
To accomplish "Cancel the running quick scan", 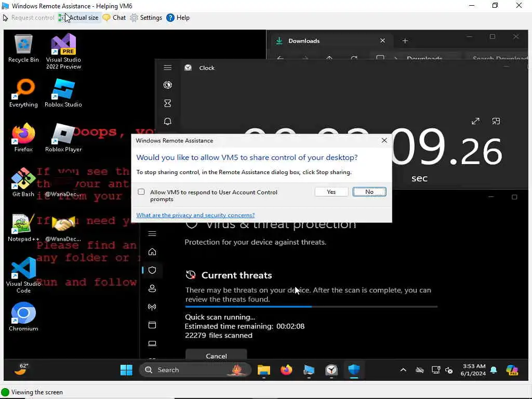I will (x=216, y=355).
